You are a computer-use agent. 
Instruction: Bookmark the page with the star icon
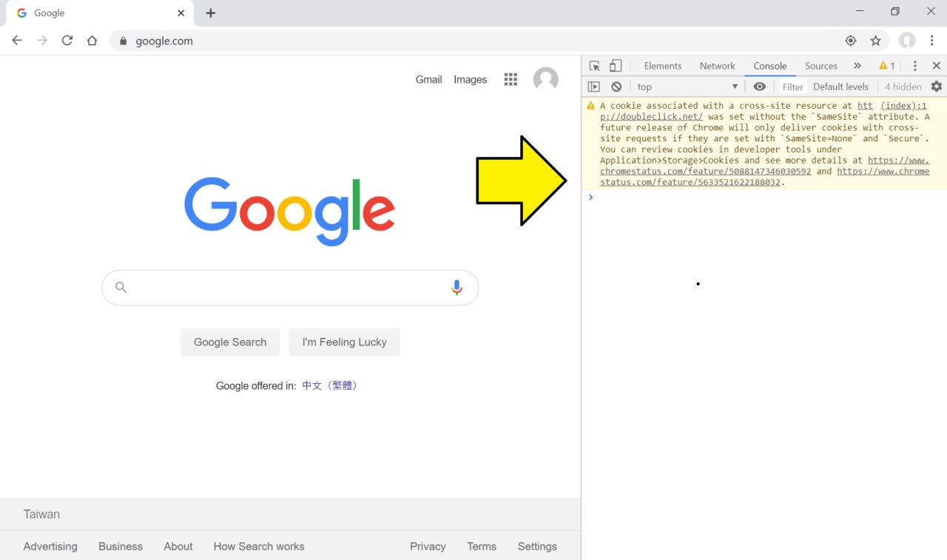[x=876, y=41]
